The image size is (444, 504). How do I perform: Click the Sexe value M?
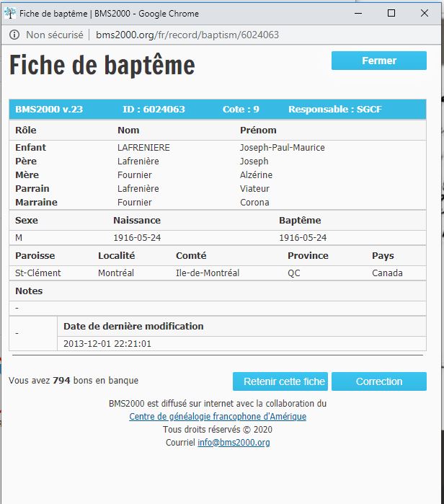pyautogui.click(x=19, y=238)
